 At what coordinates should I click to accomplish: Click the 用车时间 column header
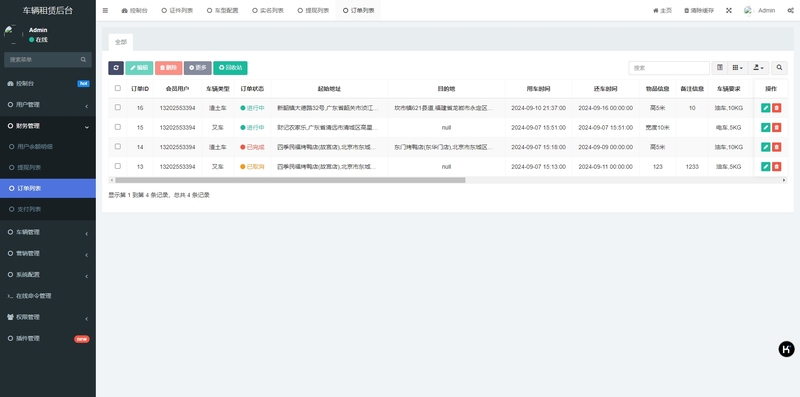point(538,89)
